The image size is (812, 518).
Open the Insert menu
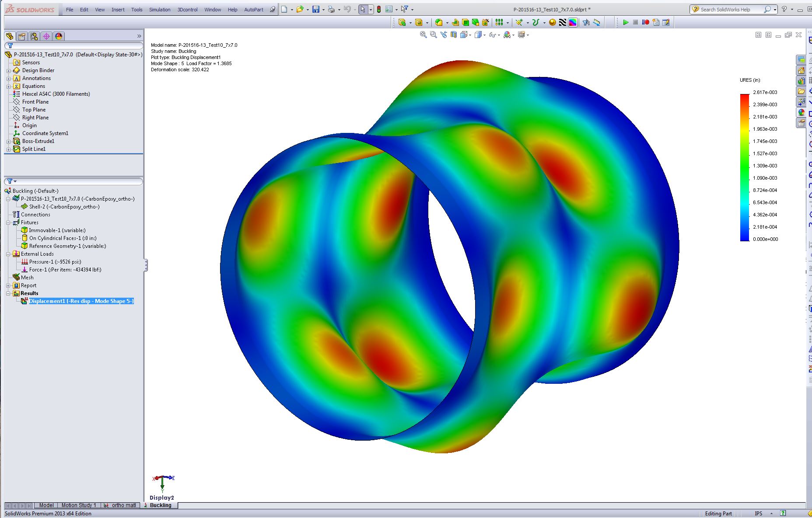118,9
